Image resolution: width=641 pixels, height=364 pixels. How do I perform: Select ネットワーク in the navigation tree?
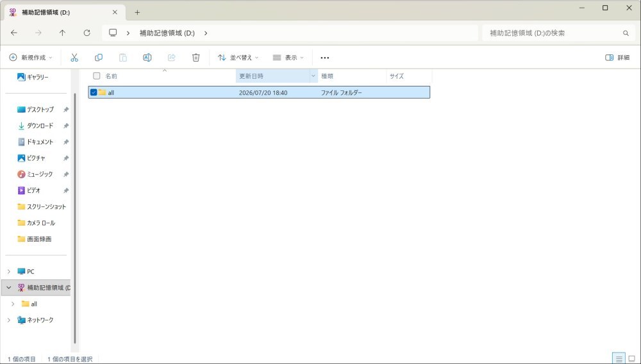[35, 320]
